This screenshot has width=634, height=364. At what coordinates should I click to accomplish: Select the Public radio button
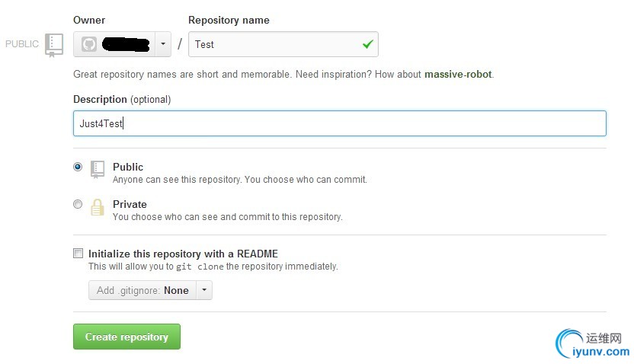point(78,167)
